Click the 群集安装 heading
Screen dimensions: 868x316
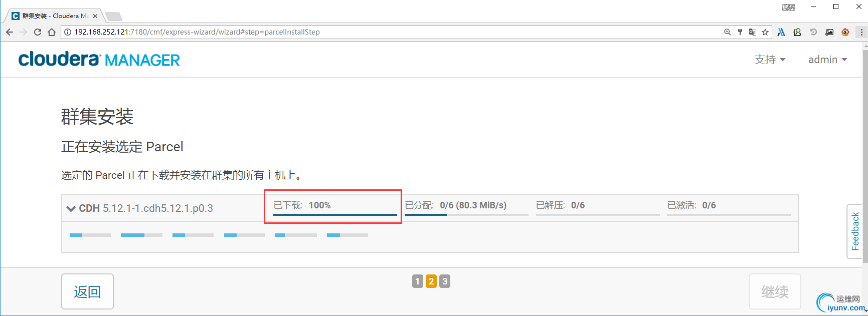click(97, 117)
